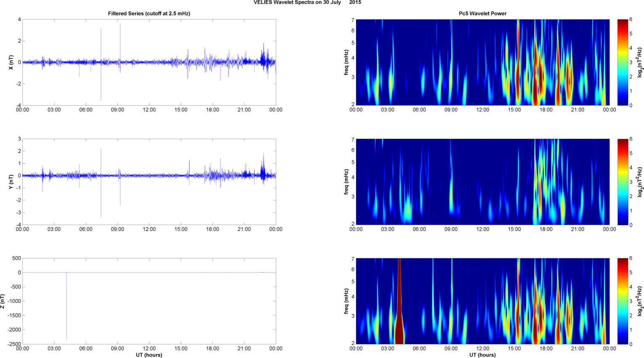
Task: Click the middle Pc5 wavelet power spectrogram
Action: point(483,182)
